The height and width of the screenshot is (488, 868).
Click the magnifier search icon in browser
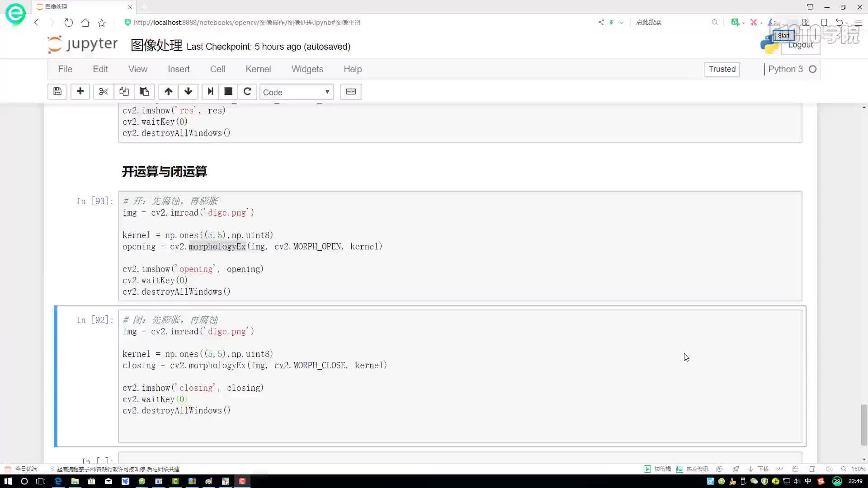[x=715, y=22]
